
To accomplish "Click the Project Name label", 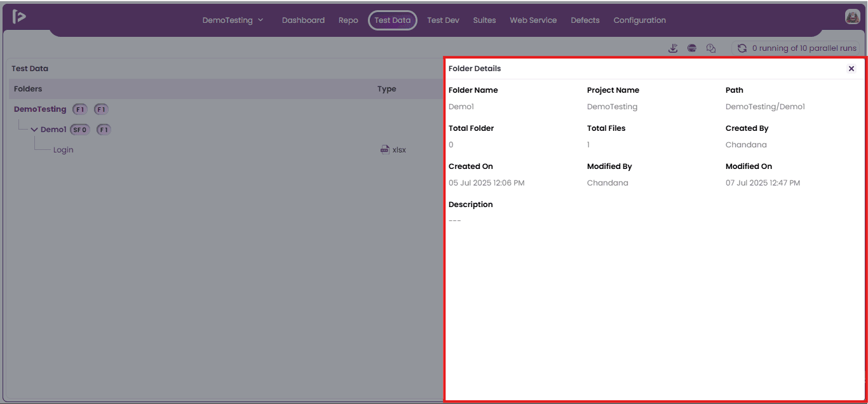I will [x=613, y=90].
